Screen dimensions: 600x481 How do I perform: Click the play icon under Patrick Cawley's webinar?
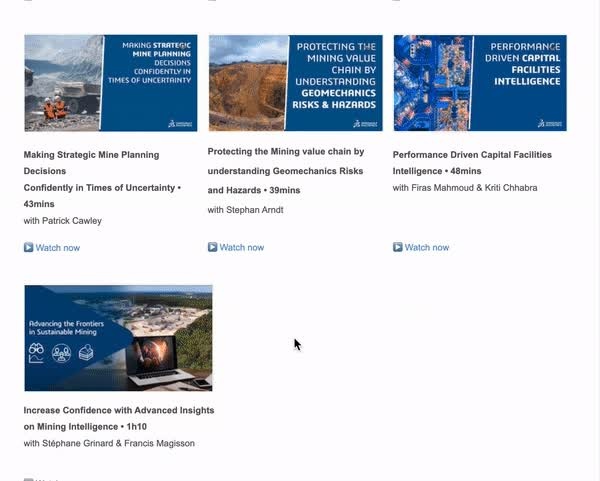tap(28, 247)
